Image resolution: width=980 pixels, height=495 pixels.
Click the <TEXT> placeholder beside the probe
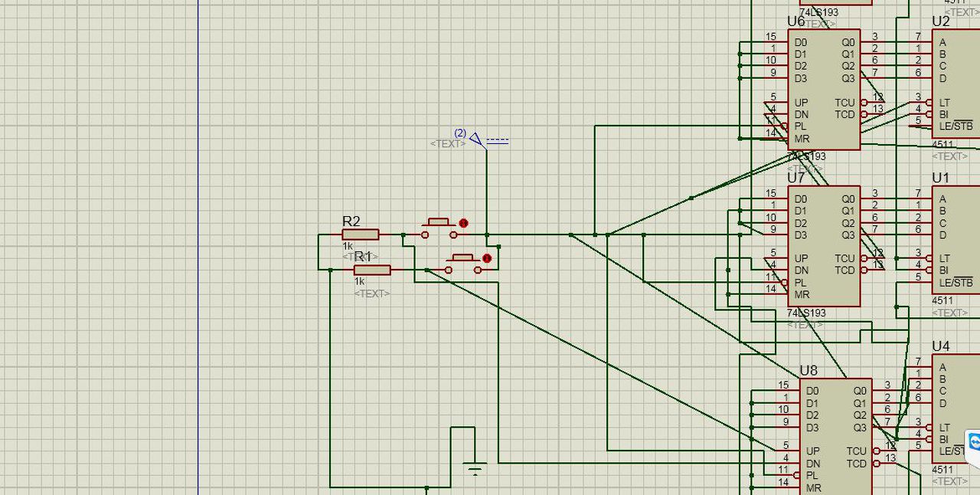[x=448, y=143]
